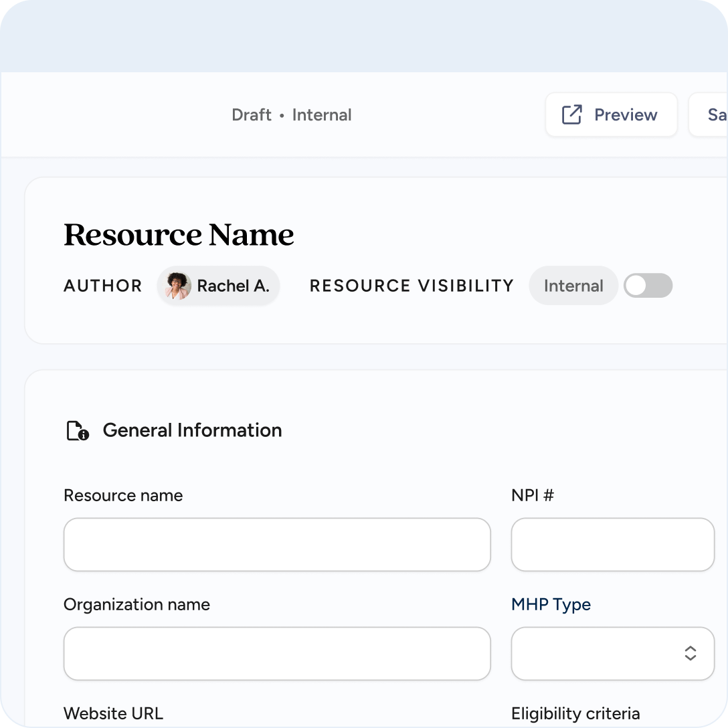The height and width of the screenshot is (728, 728).
Task: Click the MHP Type label
Action: pyautogui.click(x=551, y=604)
